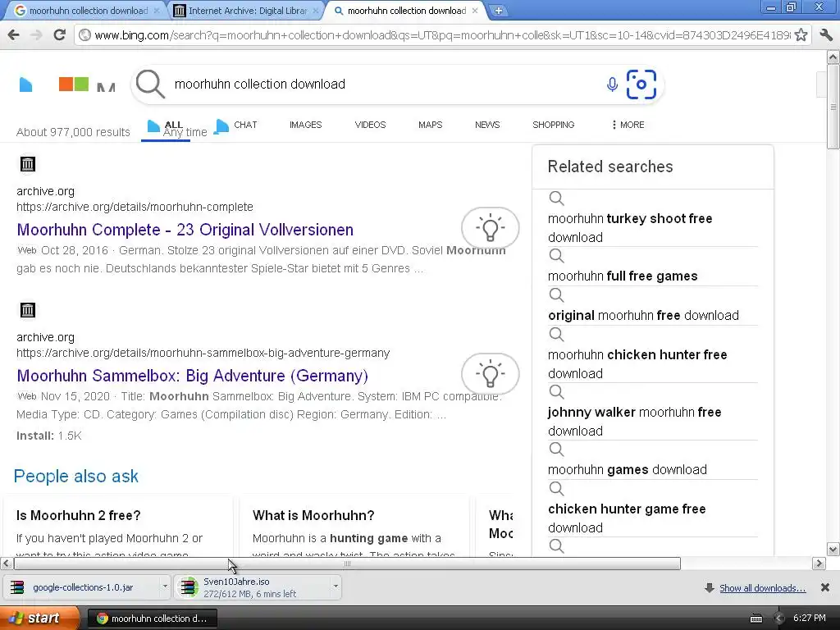This screenshot has width=840, height=630.
Task: Close the active Bing search tab
Action: coord(475,11)
